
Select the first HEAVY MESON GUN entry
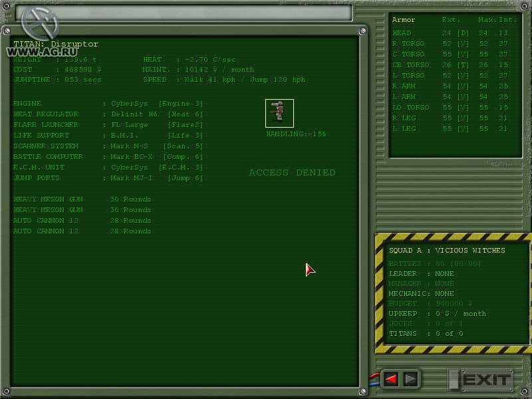point(82,199)
